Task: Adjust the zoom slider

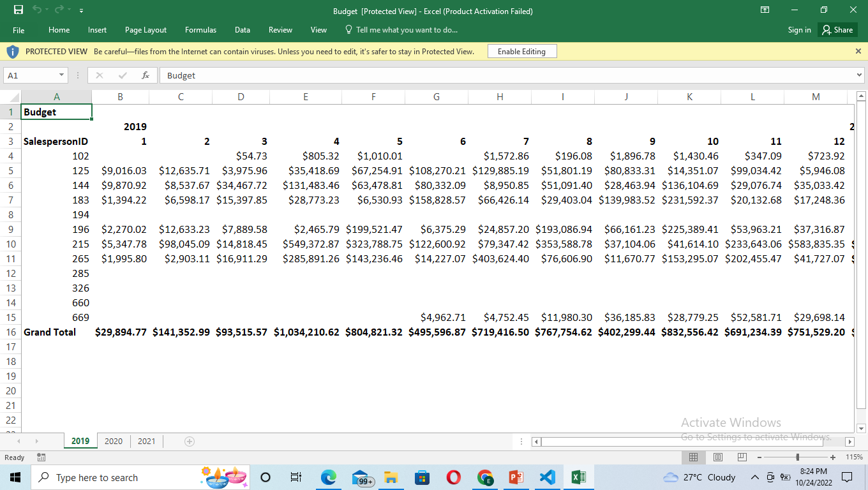Action: click(x=797, y=457)
